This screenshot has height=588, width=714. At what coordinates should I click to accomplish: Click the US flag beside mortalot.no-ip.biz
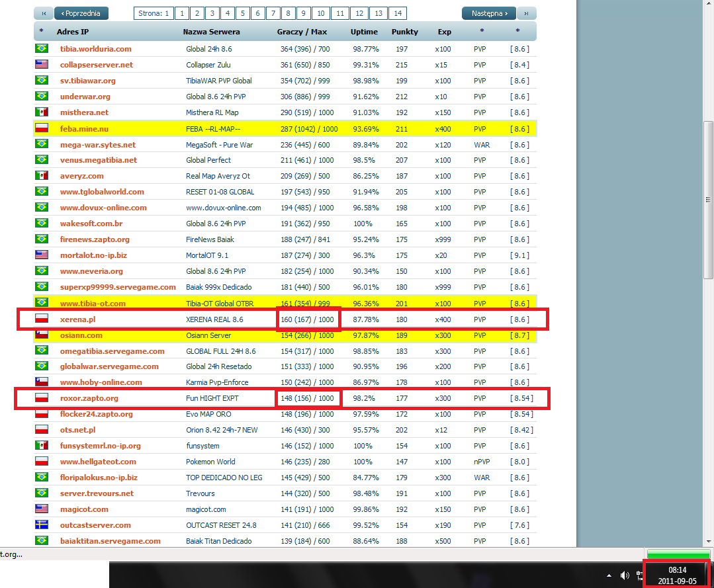42,255
